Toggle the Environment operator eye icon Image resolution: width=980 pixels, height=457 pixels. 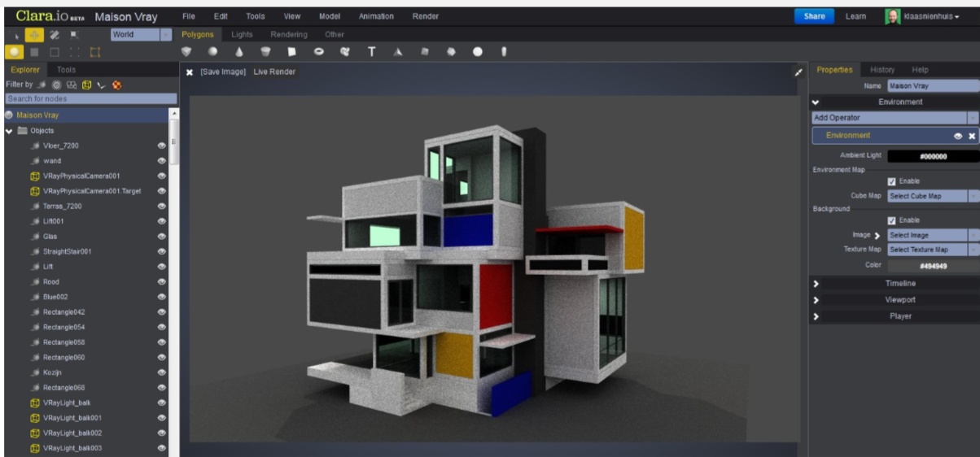coord(958,136)
